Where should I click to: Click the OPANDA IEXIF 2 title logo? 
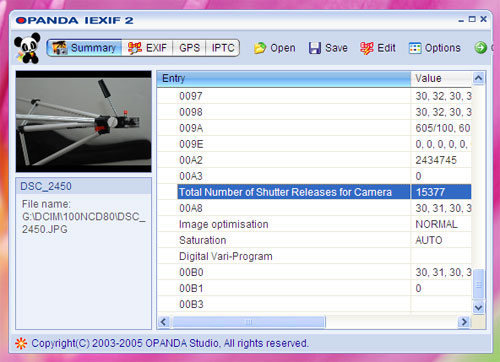tap(74, 21)
